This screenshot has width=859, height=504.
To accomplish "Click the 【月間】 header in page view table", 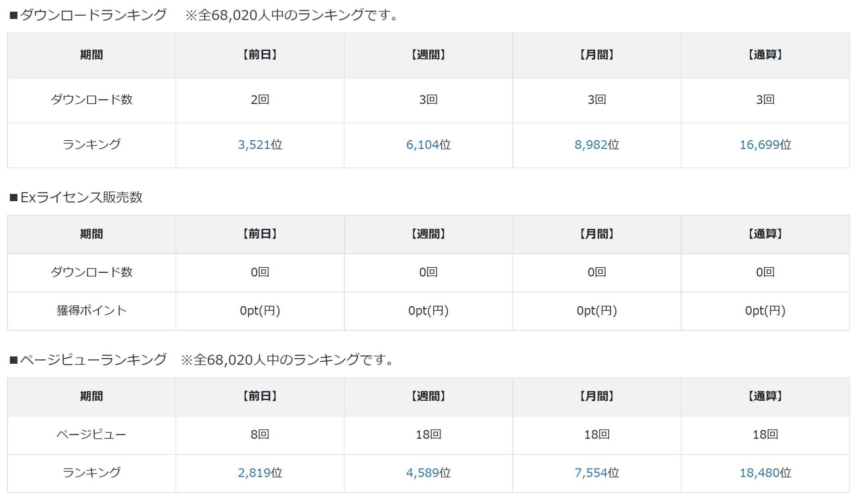I will pyautogui.click(x=597, y=396).
